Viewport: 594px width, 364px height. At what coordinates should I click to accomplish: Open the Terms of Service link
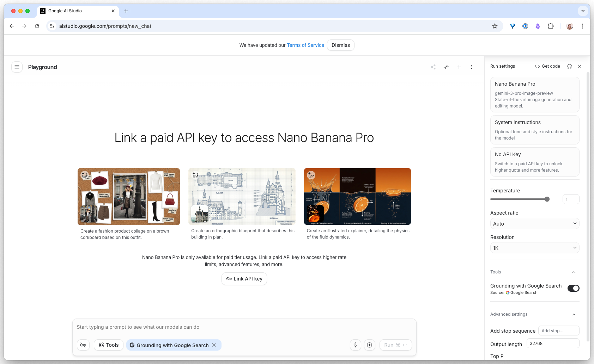pyautogui.click(x=305, y=45)
